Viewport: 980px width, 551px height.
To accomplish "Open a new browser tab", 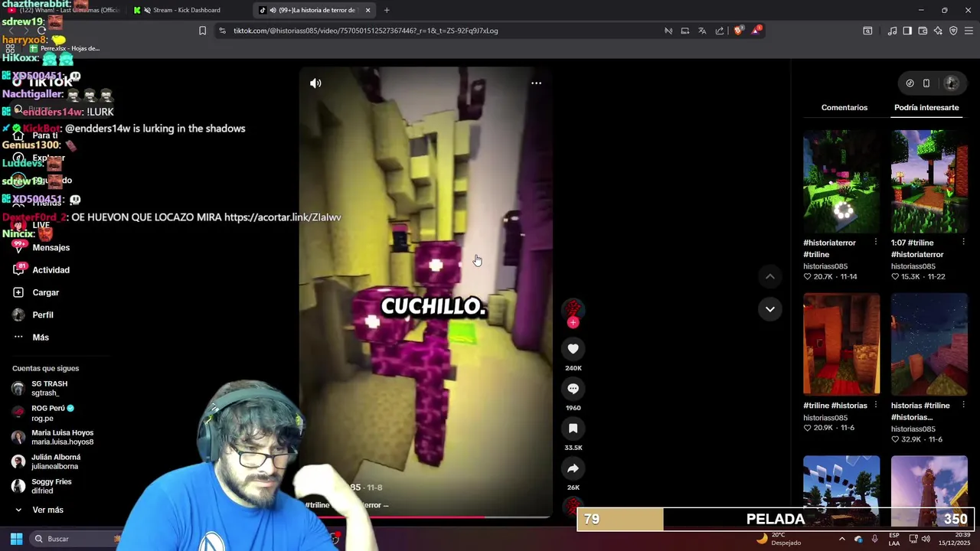I will point(387,10).
